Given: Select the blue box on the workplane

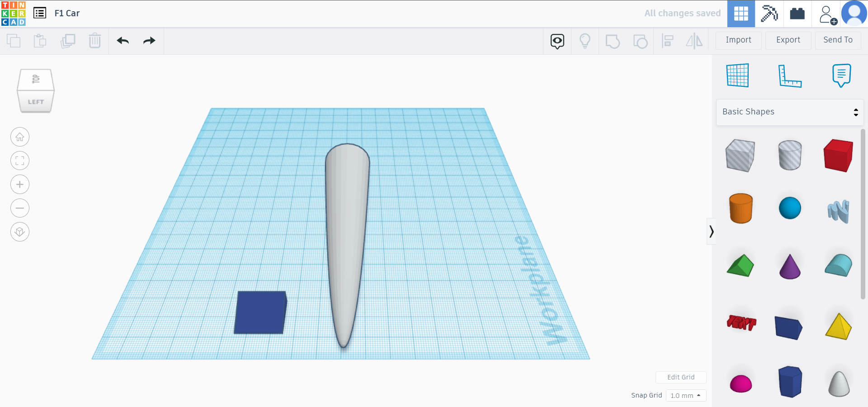Looking at the screenshot, I should point(260,312).
